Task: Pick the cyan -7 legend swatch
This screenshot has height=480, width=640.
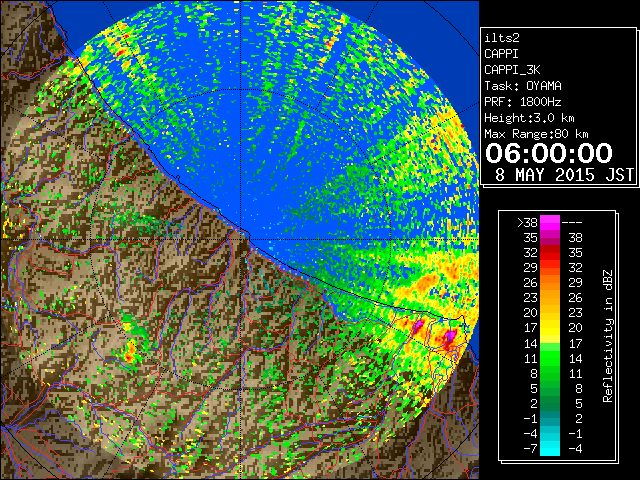Action: [550, 448]
